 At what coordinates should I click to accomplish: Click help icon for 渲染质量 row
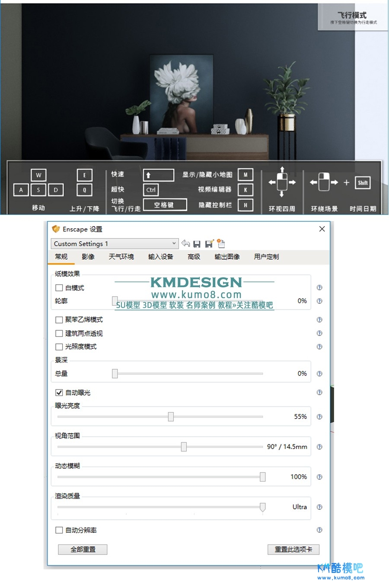pyautogui.click(x=319, y=507)
